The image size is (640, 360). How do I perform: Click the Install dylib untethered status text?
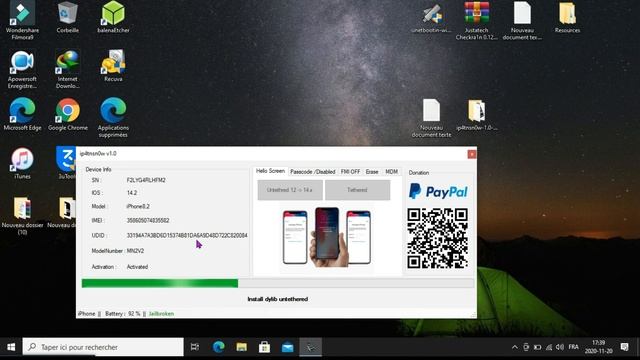click(278, 299)
